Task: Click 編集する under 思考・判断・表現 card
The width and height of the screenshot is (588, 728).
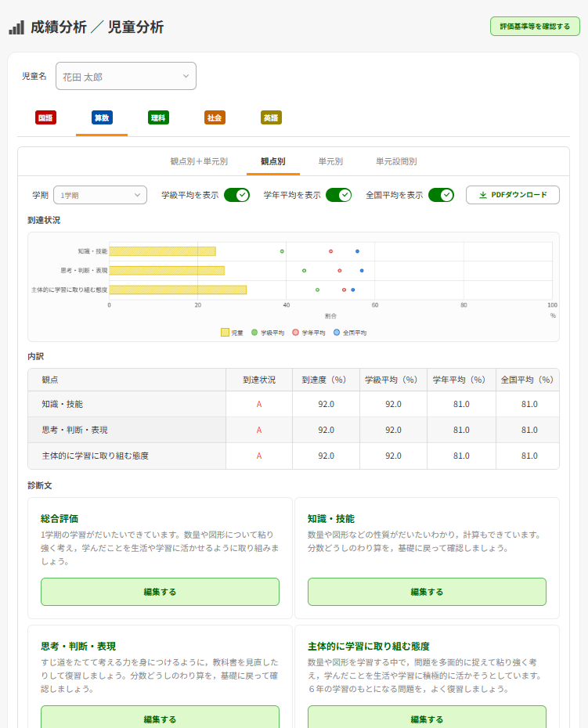Action: tap(160, 717)
